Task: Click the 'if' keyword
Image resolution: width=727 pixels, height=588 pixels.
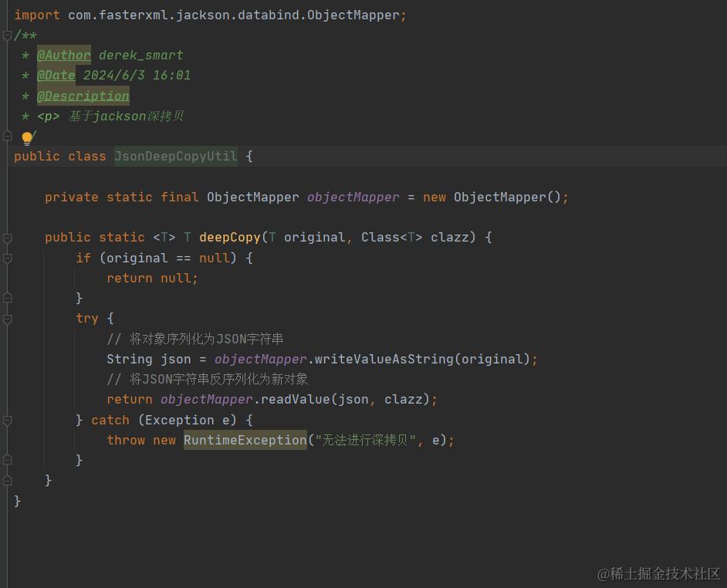Action: [x=83, y=258]
